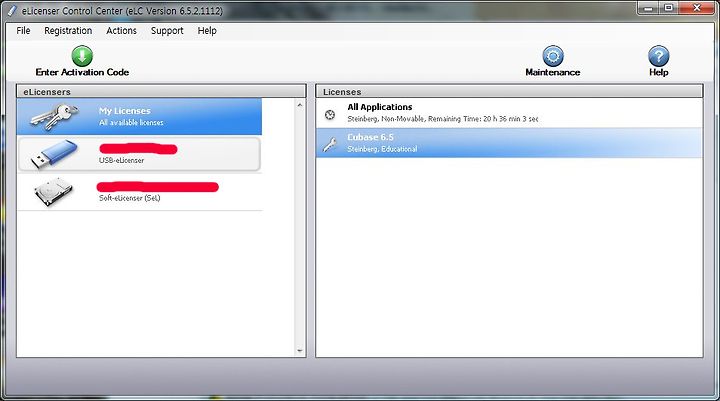This screenshot has height=401, width=720.
Task: Click the Licenses panel header
Action: [509, 91]
